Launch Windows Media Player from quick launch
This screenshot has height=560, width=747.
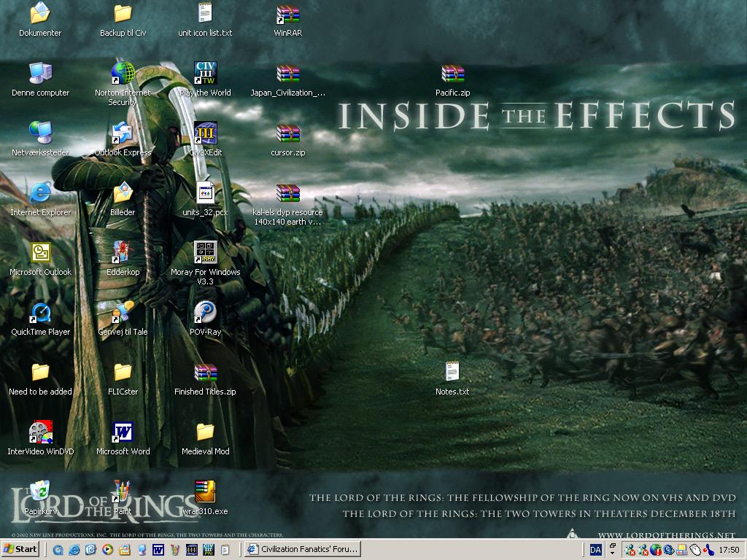pyautogui.click(x=108, y=550)
